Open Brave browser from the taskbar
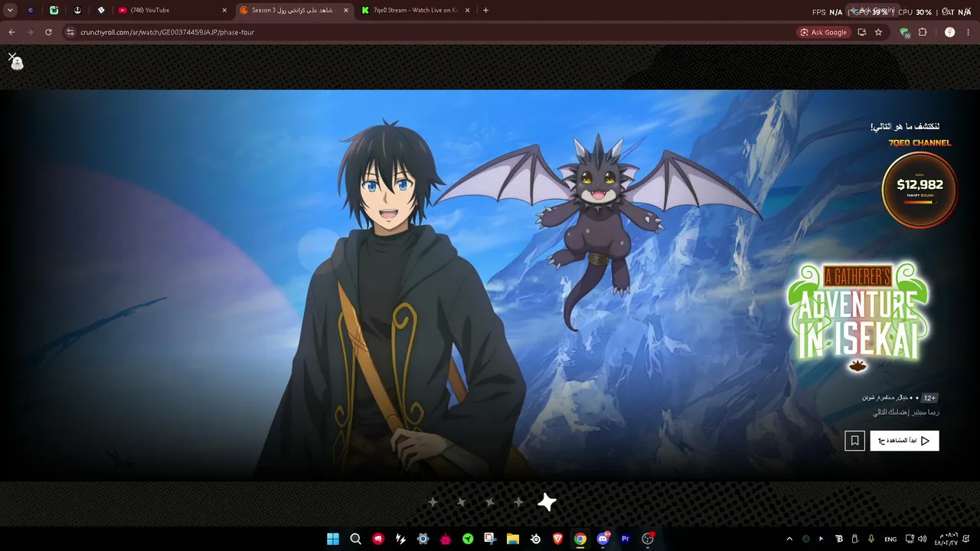Screen dimensions: 980x551 [558, 539]
